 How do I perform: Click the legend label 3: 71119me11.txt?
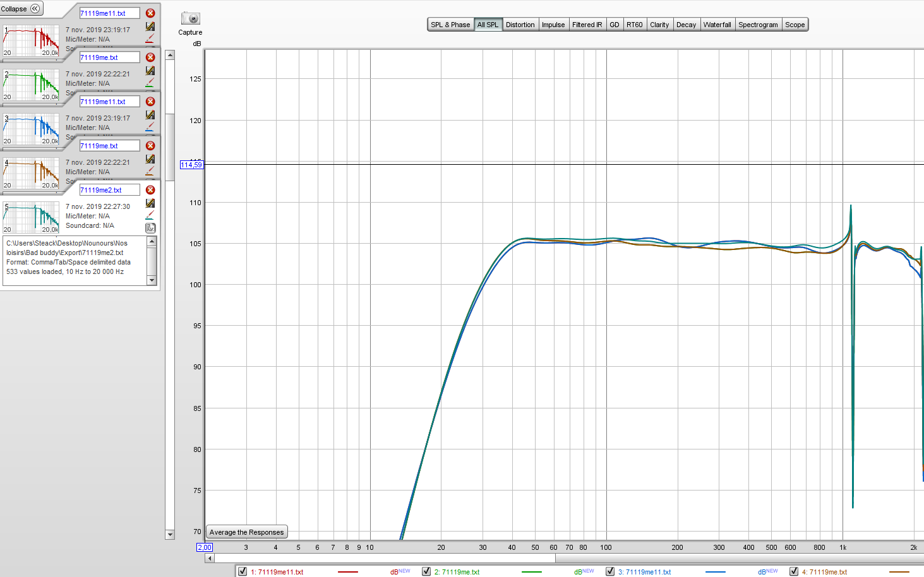point(644,572)
